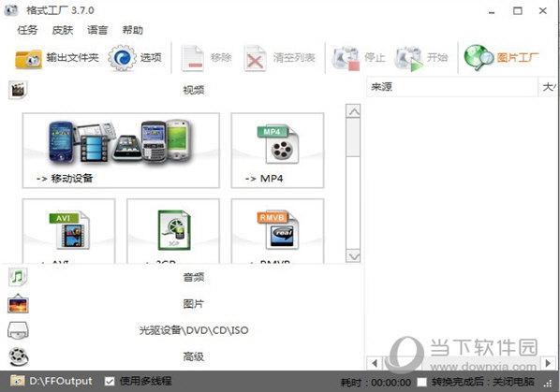
Task: Click the task list scroll left arrow
Action: [375, 363]
